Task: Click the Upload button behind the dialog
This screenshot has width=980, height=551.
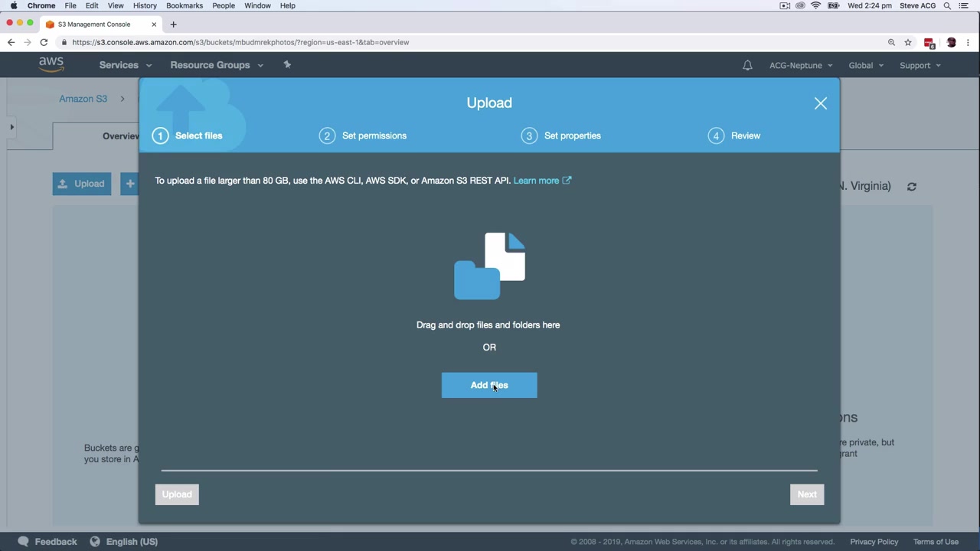Action: pyautogui.click(x=82, y=184)
